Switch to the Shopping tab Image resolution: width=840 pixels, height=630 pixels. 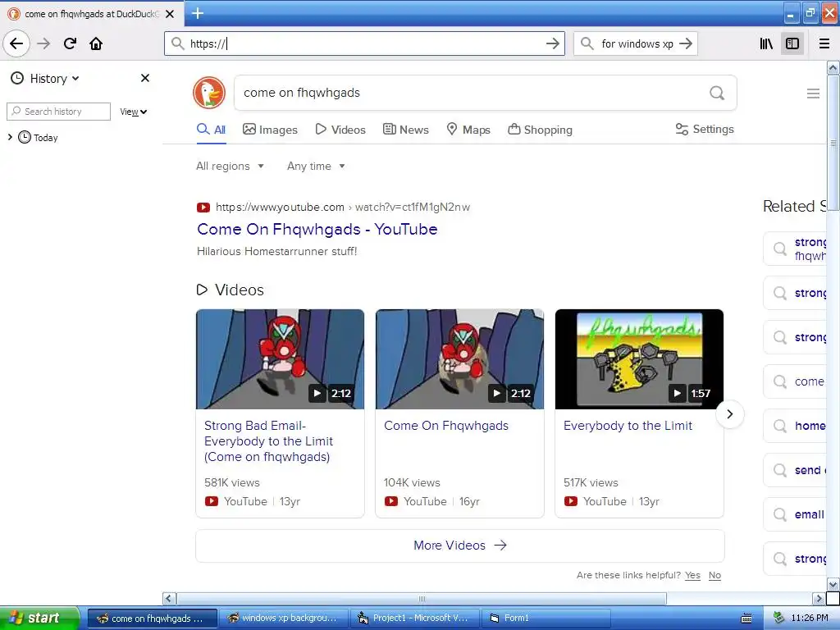click(540, 130)
